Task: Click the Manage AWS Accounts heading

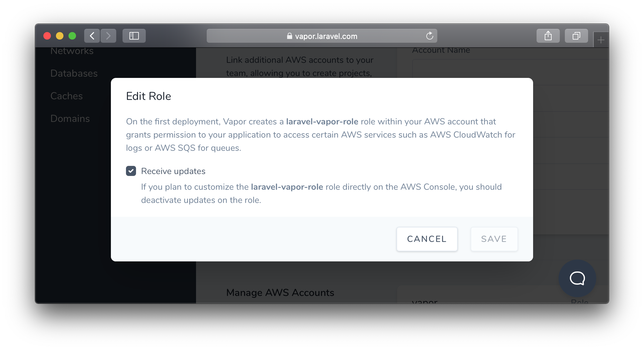Action: 280,293
